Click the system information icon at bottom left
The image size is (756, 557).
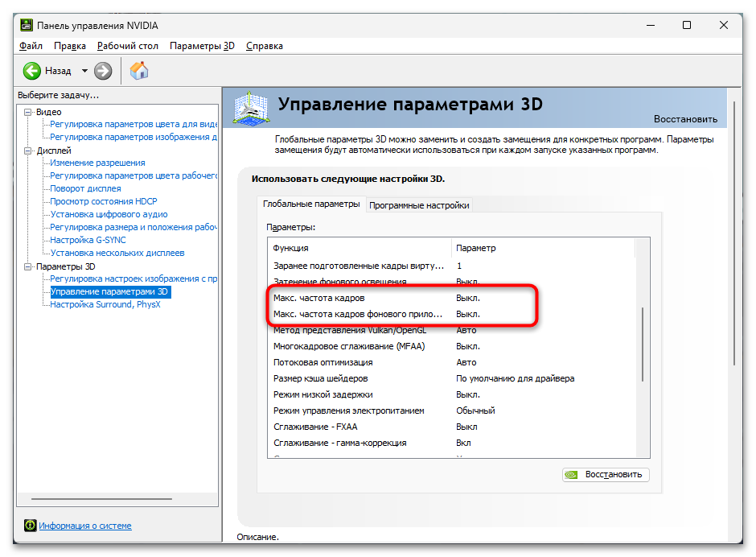coord(30,525)
